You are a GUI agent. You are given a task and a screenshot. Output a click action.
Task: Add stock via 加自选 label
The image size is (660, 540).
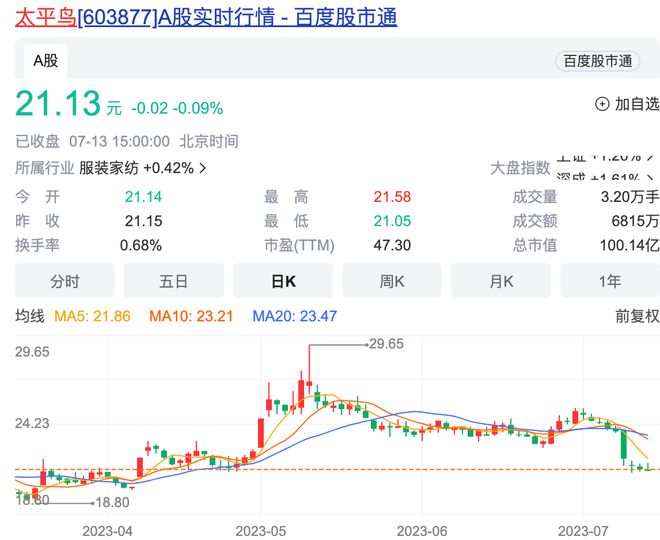pos(637,104)
